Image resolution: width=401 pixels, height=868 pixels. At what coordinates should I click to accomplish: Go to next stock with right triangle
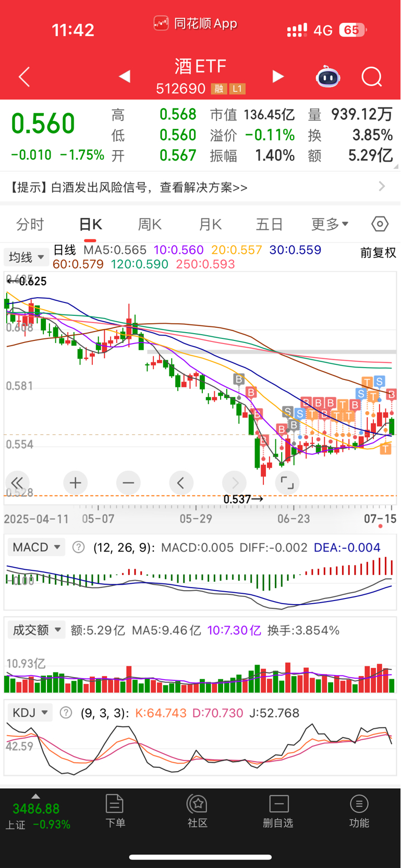pos(278,77)
